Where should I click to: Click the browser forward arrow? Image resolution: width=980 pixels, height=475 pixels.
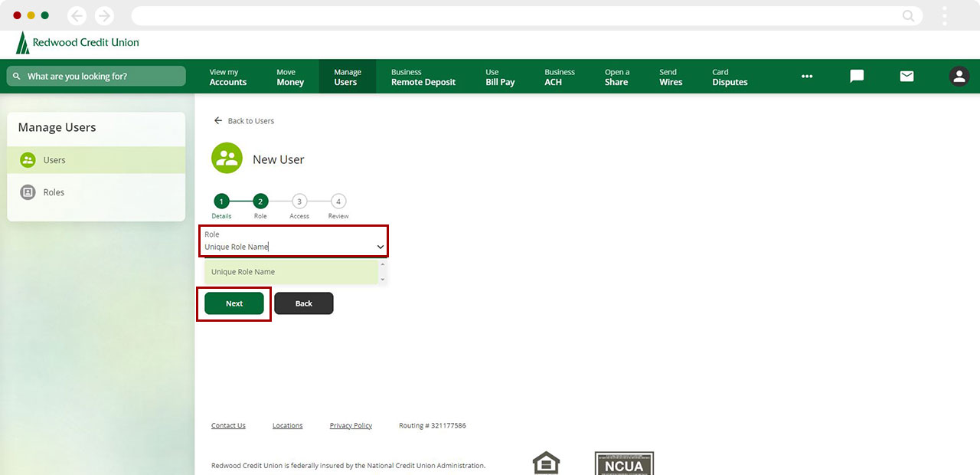(104, 15)
